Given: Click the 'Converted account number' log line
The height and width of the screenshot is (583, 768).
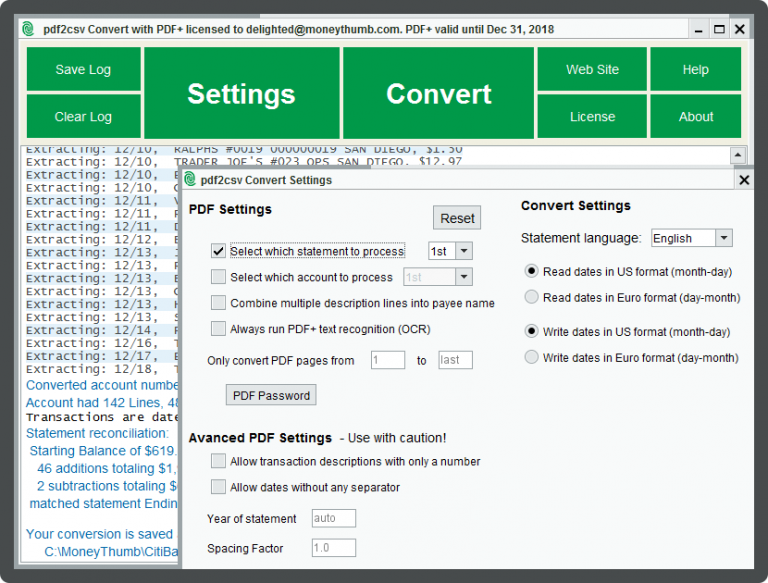Looking at the screenshot, I should [x=102, y=385].
